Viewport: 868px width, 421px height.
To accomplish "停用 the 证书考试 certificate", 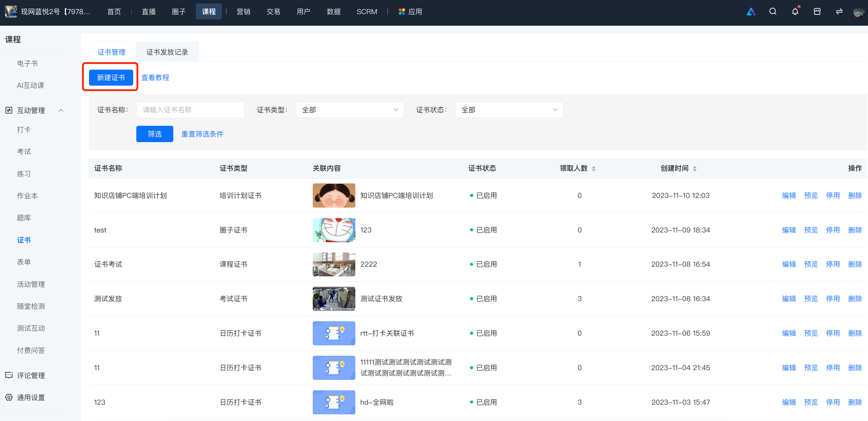I will click(x=833, y=264).
